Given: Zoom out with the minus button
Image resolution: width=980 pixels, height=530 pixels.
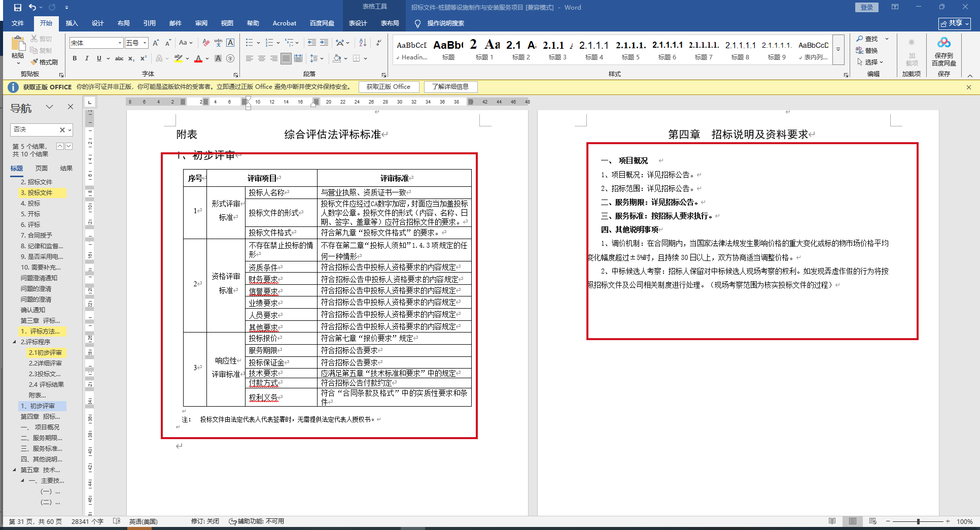Looking at the screenshot, I should click(x=888, y=521).
